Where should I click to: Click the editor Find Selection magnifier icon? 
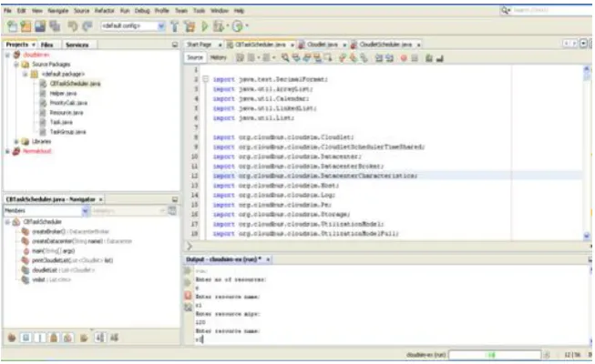click(x=285, y=58)
